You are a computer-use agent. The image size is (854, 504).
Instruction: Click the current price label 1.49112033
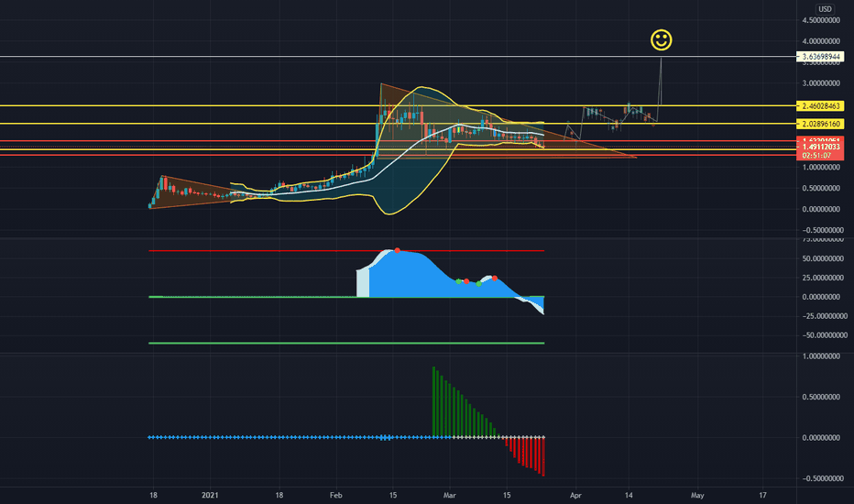pos(820,148)
